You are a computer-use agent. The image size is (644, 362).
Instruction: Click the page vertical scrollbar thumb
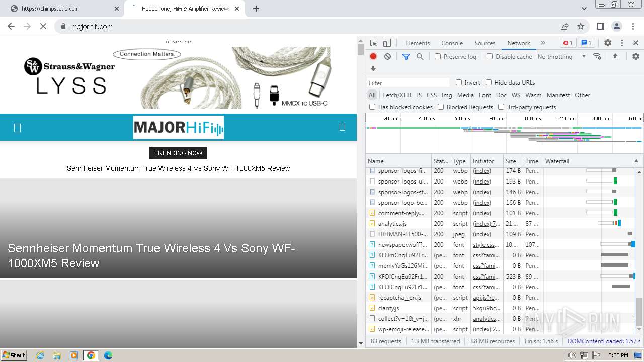pos(360,49)
